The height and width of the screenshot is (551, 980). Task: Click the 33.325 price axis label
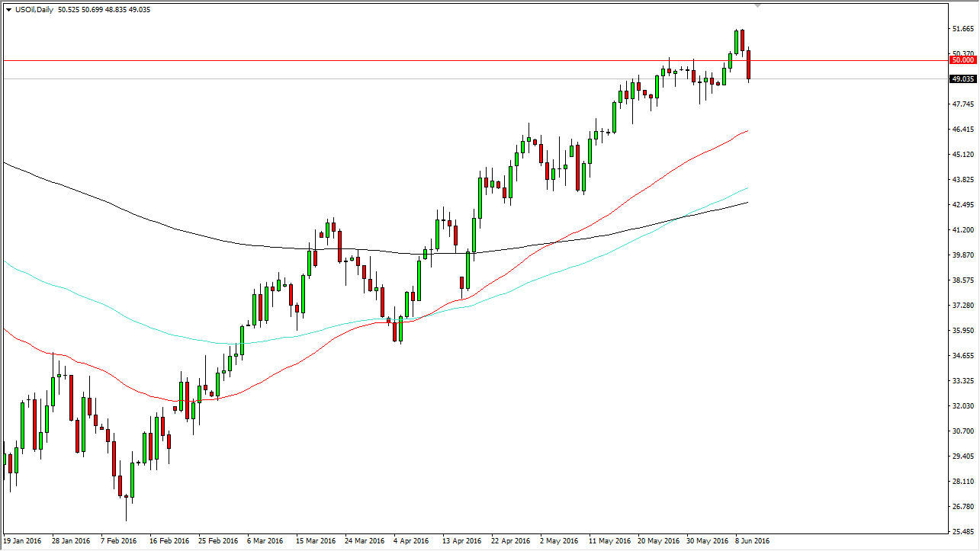(964, 381)
